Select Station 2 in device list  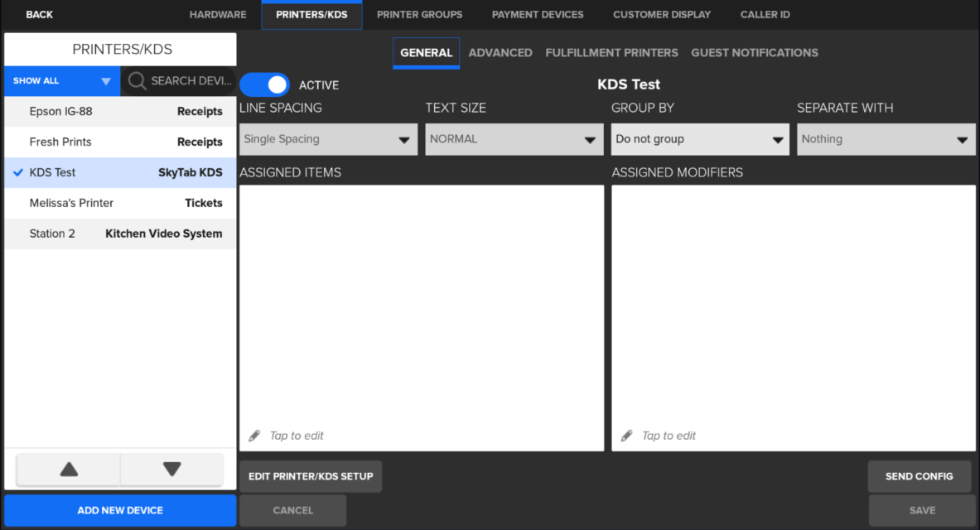pos(120,234)
